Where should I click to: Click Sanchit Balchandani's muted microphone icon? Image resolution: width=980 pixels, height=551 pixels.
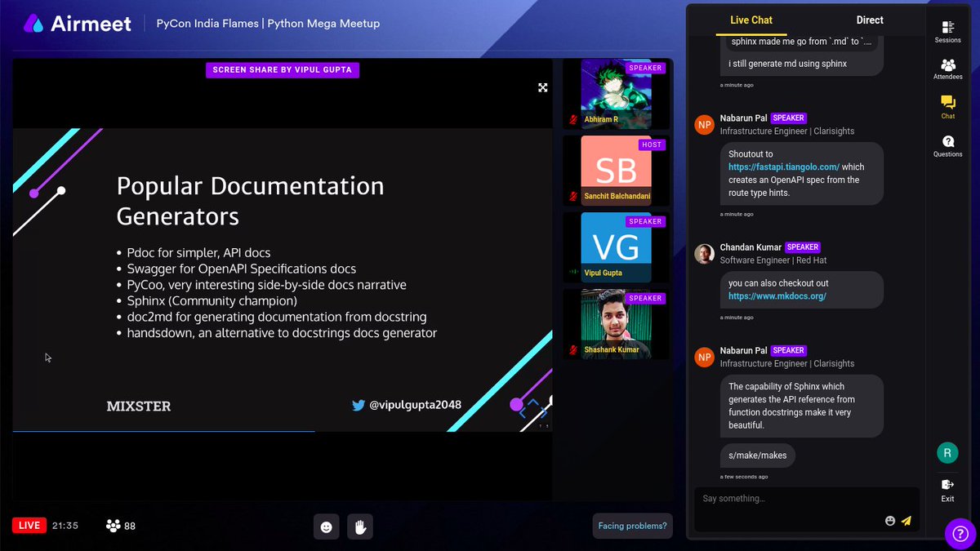pyautogui.click(x=573, y=196)
